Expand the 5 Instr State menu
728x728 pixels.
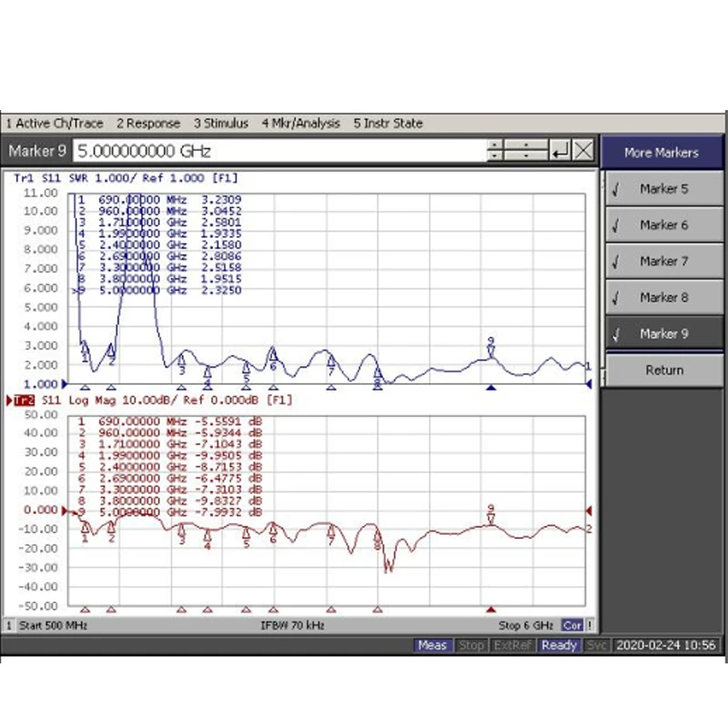pyautogui.click(x=389, y=124)
